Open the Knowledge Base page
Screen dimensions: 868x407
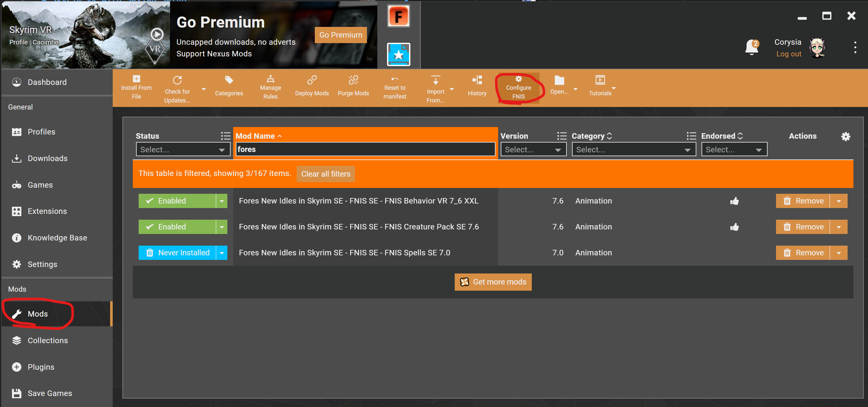[x=57, y=238]
